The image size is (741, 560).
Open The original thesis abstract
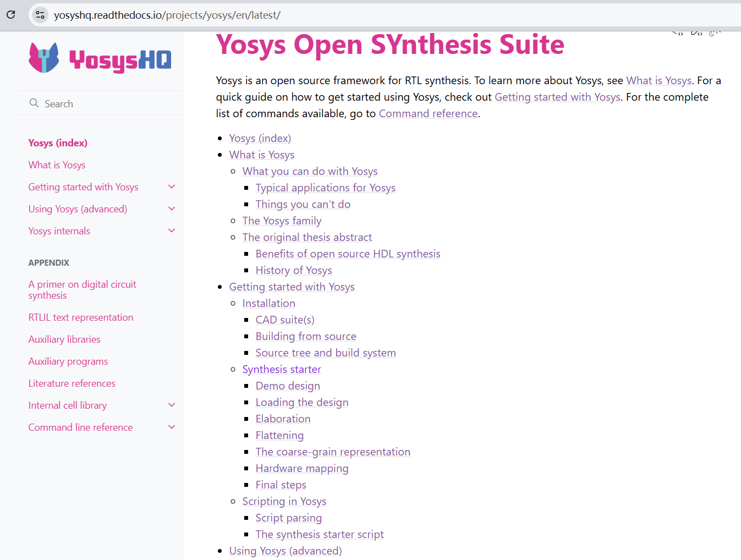click(x=307, y=237)
